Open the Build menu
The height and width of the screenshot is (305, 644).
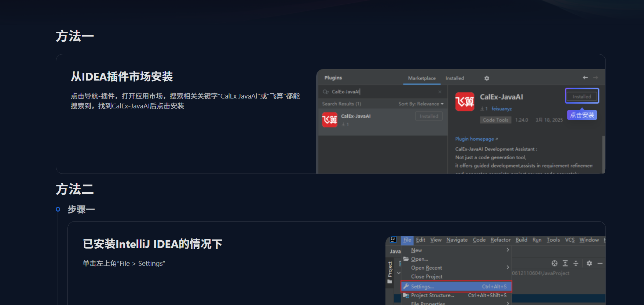pyautogui.click(x=522, y=240)
